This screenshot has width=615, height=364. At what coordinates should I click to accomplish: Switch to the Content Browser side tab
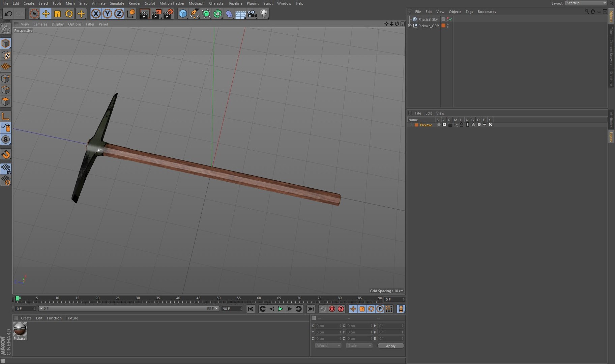coord(611,53)
